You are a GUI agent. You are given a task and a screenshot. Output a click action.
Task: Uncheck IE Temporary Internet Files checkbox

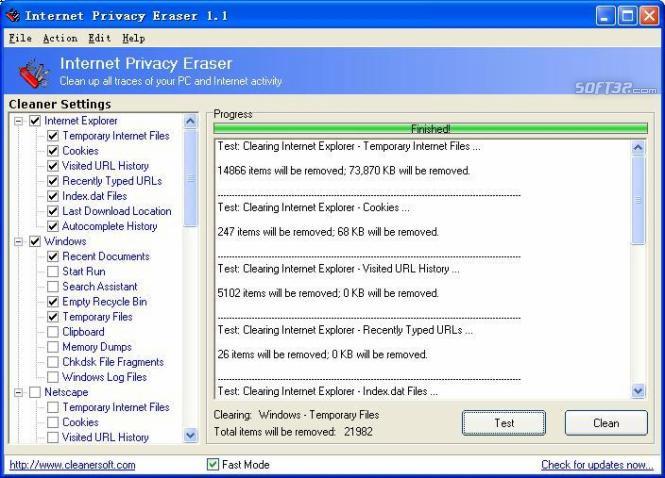[53, 136]
